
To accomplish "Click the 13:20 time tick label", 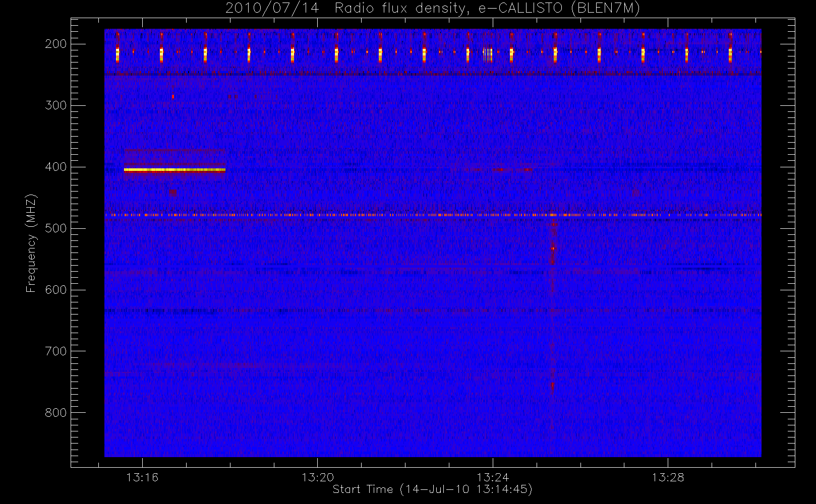I will point(318,477).
